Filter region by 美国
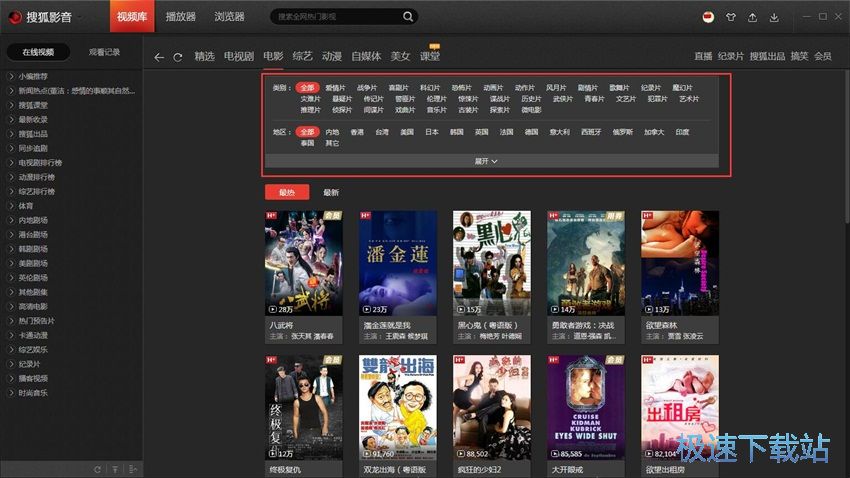The width and height of the screenshot is (850, 478). click(407, 132)
